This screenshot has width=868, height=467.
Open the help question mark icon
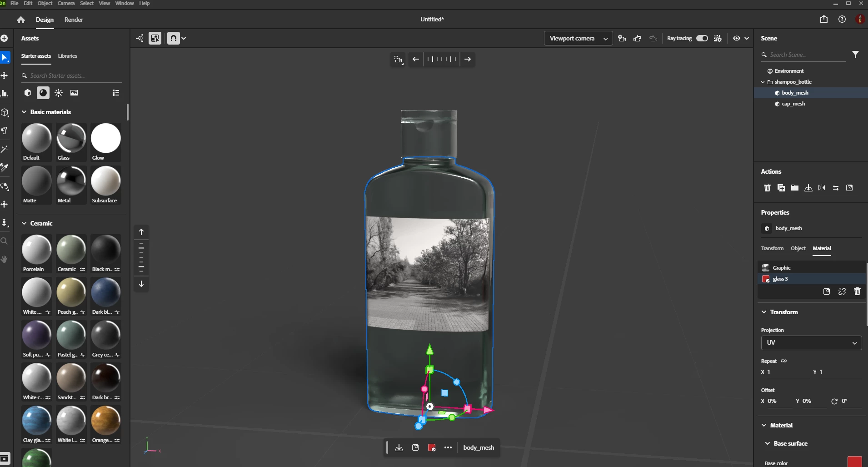(x=842, y=19)
